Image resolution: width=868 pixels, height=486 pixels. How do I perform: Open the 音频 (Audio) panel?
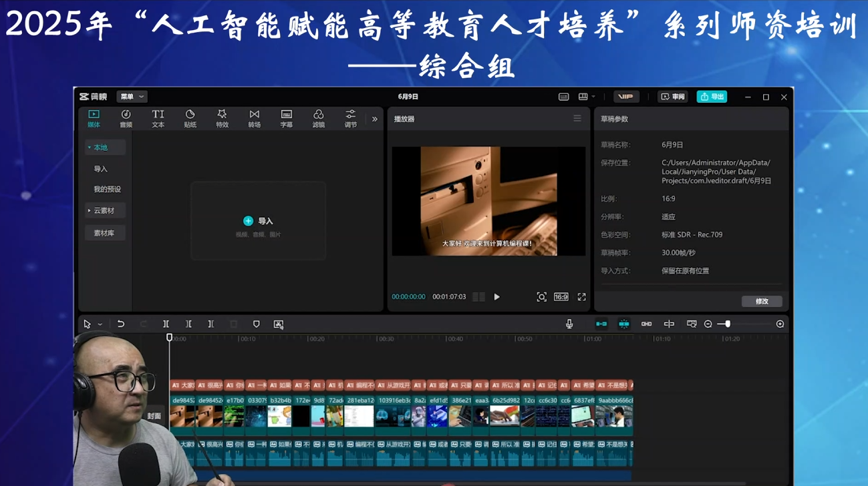coord(126,117)
